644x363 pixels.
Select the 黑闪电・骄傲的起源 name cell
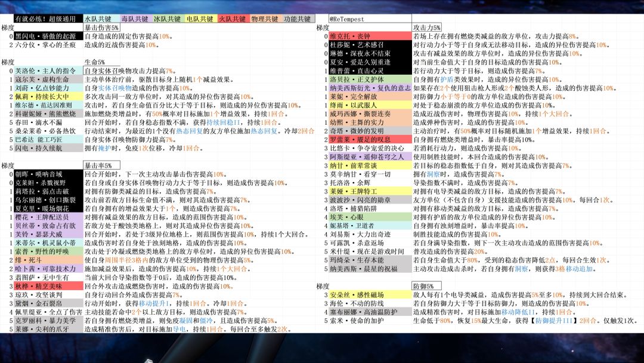[48, 36]
